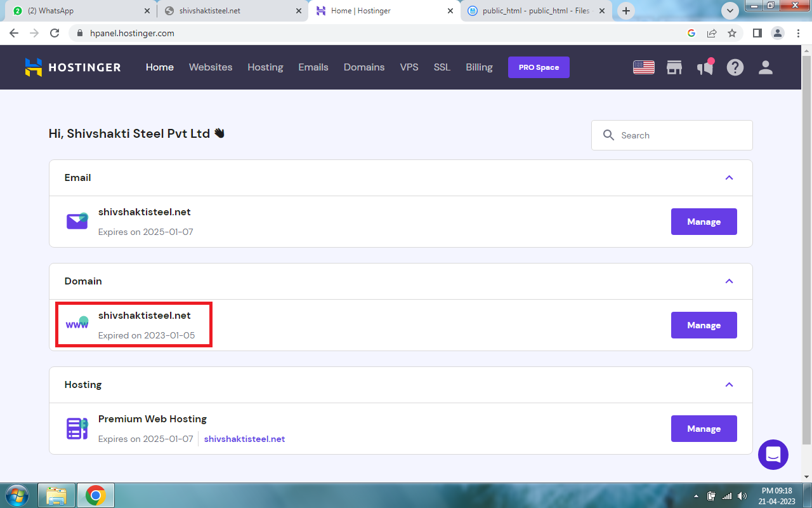Image resolution: width=812 pixels, height=508 pixels.
Task: Collapse the Hosting section
Action: click(729, 385)
